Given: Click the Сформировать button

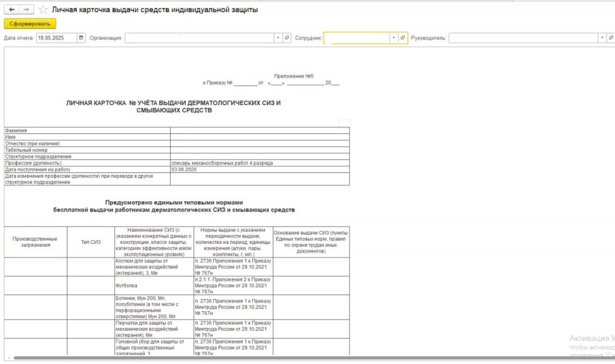Looking at the screenshot, I should tap(30, 23).
